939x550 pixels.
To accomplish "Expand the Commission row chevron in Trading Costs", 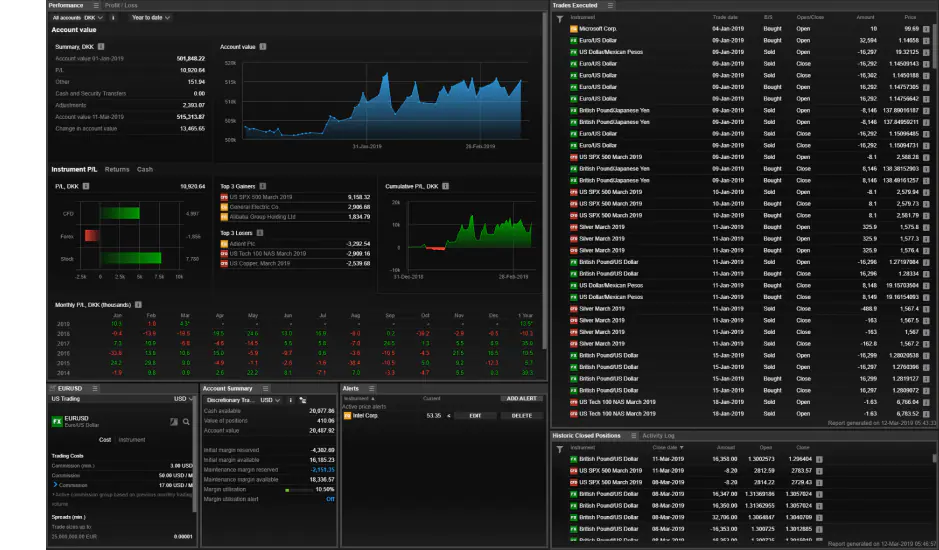I will (55, 485).
